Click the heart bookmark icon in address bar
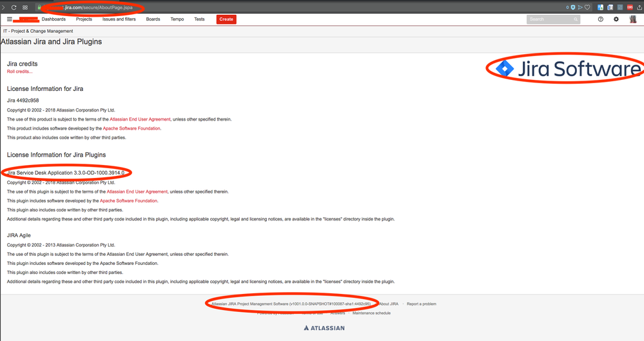Viewport: 644px width, 341px height. [x=587, y=7]
